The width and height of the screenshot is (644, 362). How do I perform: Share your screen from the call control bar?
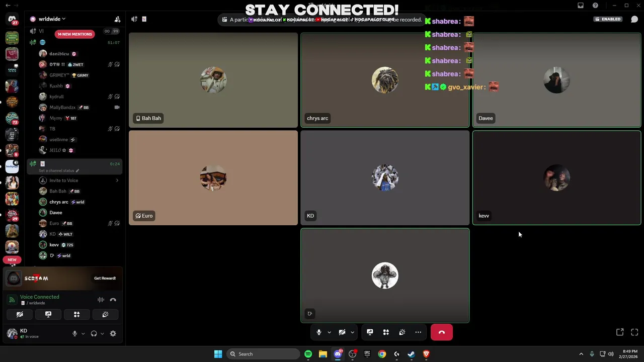coord(370,332)
